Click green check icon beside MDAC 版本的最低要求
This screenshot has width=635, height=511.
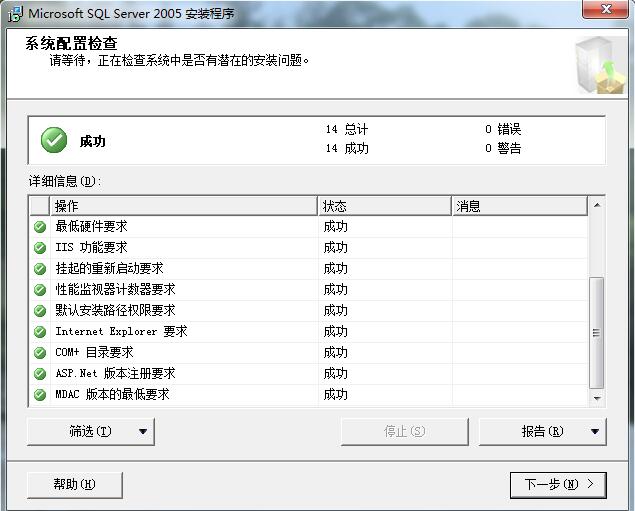40,395
